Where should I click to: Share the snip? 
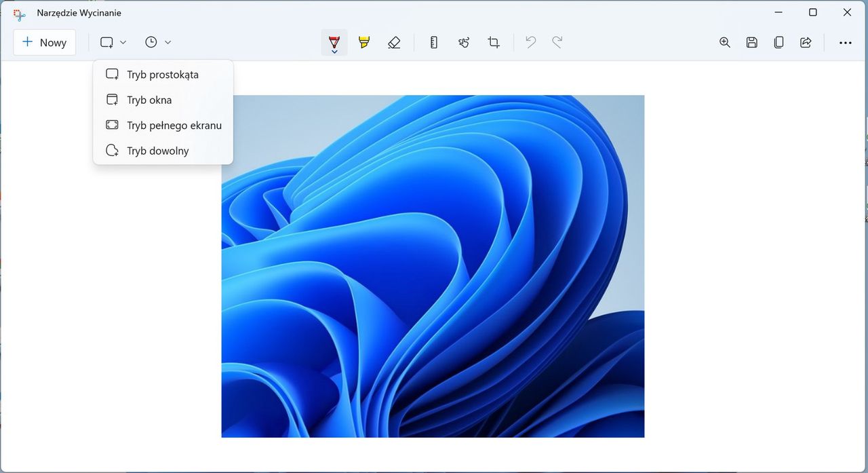coord(806,42)
